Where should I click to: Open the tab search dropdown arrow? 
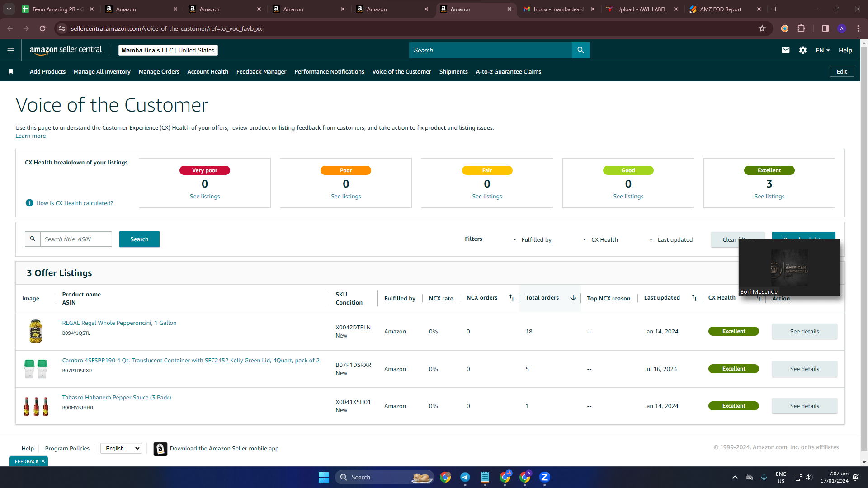pyautogui.click(x=9, y=9)
